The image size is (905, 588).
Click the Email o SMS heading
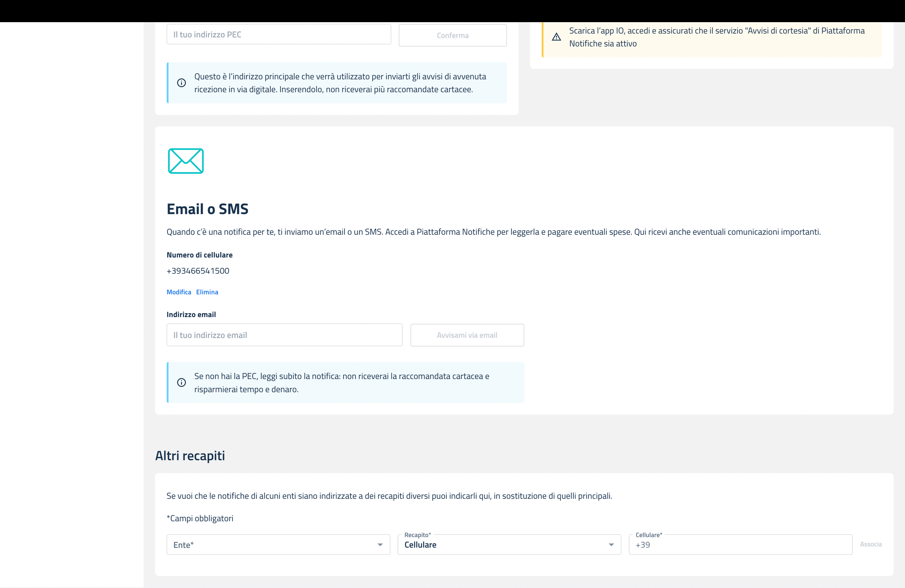207,209
